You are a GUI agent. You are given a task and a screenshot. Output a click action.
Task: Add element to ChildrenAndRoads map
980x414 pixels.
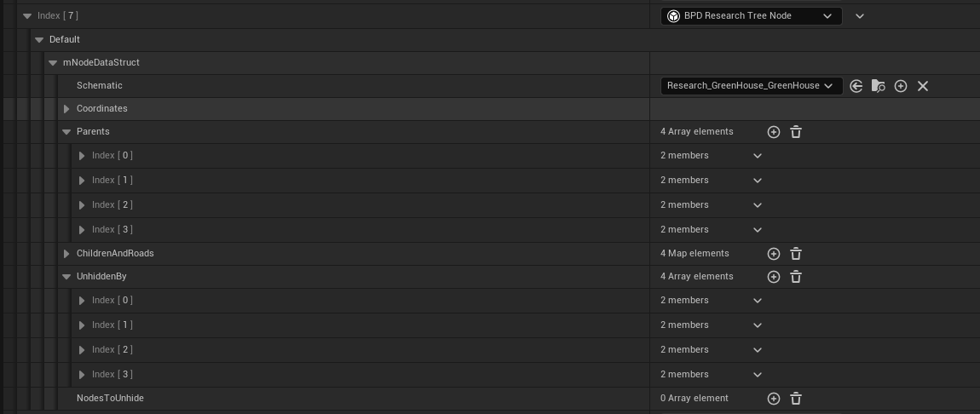pos(774,254)
